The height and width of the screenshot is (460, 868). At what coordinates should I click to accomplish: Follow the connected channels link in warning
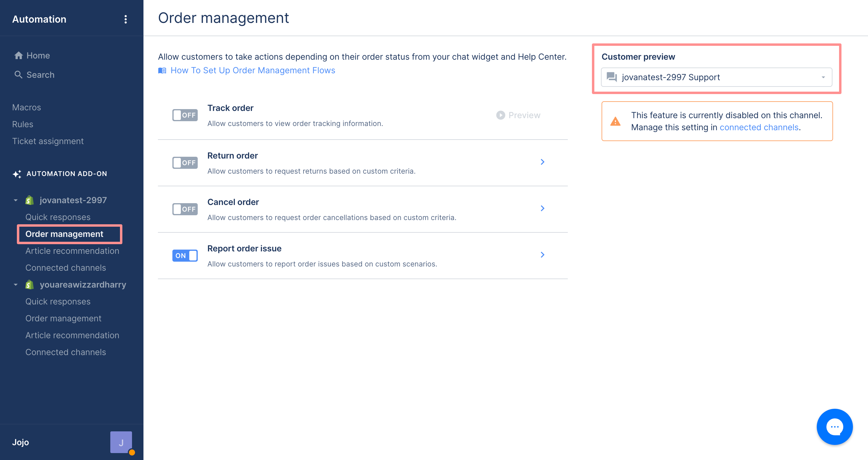coord(759,128)
